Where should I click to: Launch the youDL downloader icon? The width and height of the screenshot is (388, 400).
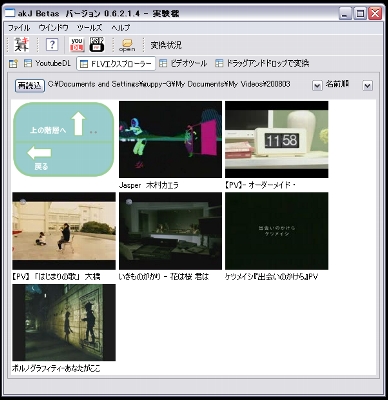pos(77,45)
